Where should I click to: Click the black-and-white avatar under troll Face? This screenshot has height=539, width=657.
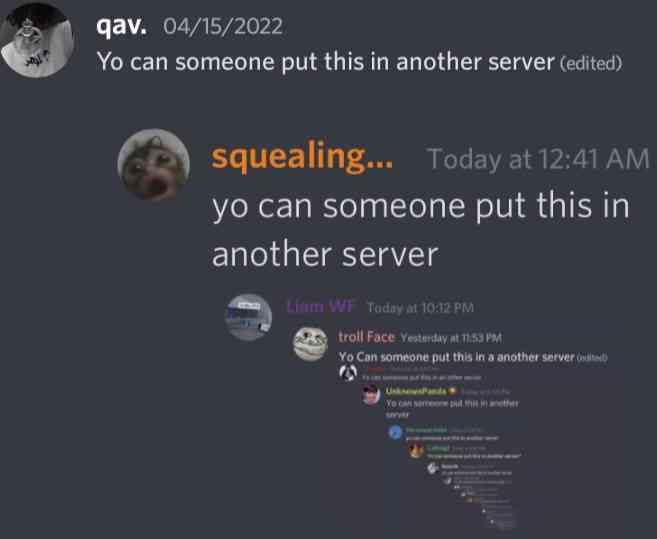[348, 373]
